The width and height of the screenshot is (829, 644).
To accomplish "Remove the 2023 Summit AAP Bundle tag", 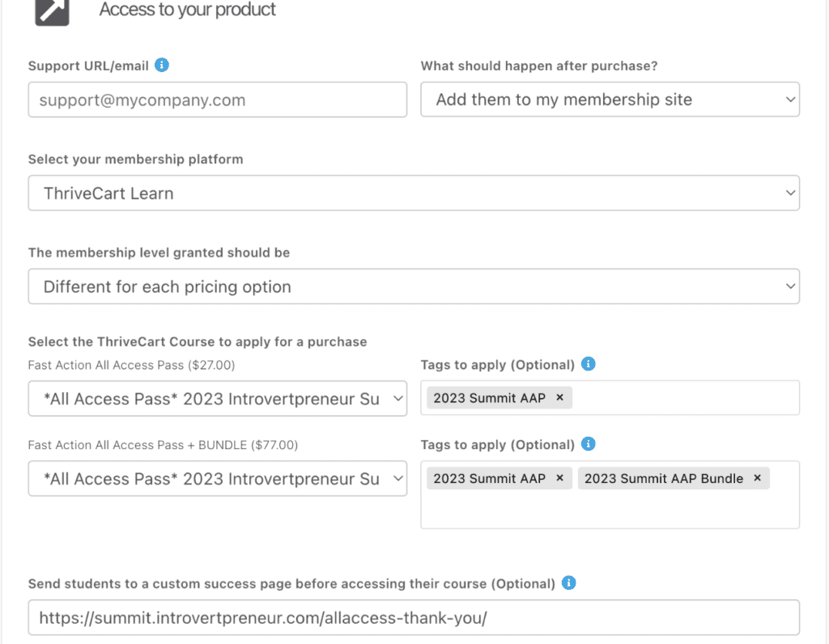I will coord(756,478).
